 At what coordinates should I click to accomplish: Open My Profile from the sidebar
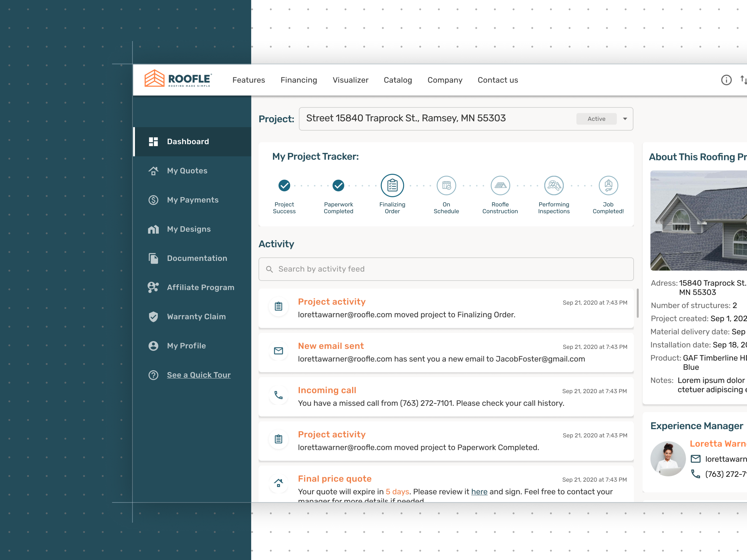click(186, 346)
